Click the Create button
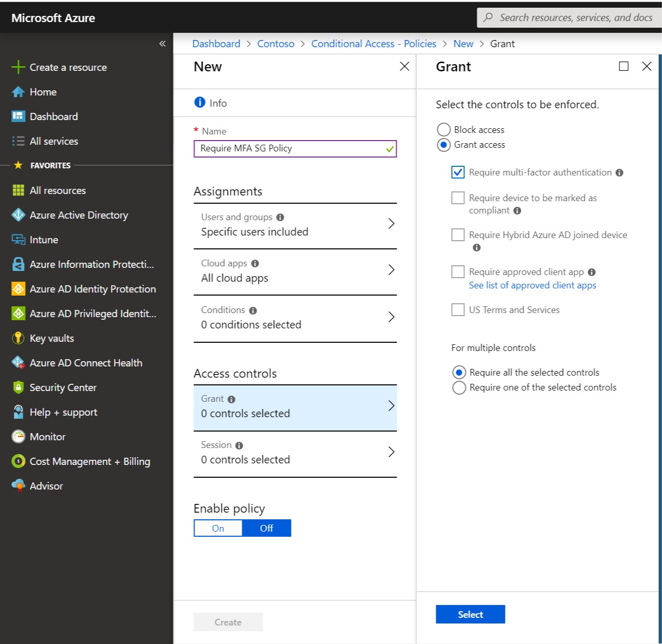The image size is (662, 644). click(228, 622)
